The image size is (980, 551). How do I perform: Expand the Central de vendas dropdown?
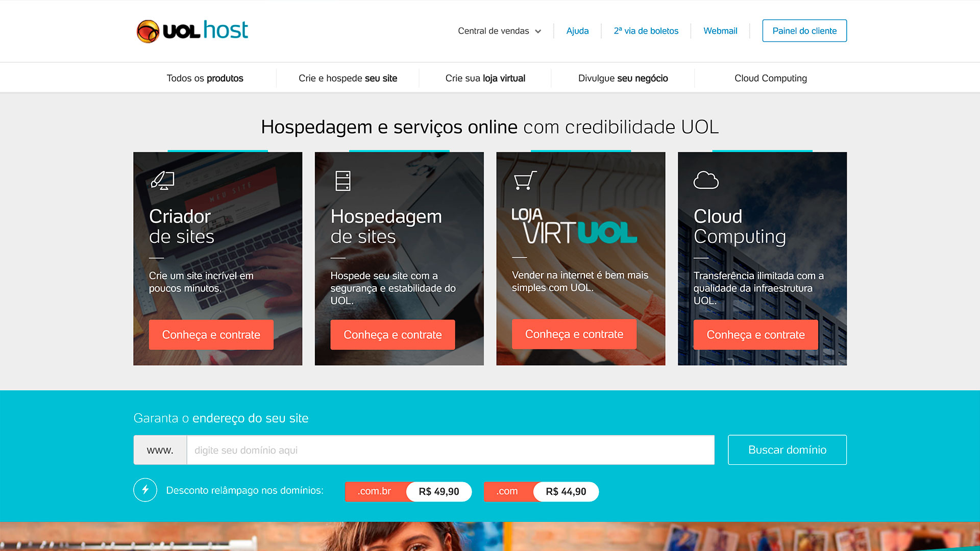(498, 30)
